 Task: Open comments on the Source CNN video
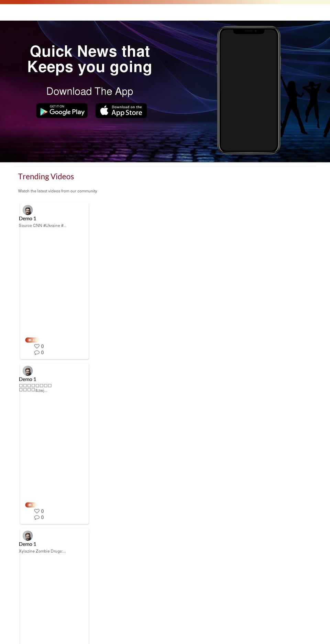pyautogui.click(x=37, y=352)
